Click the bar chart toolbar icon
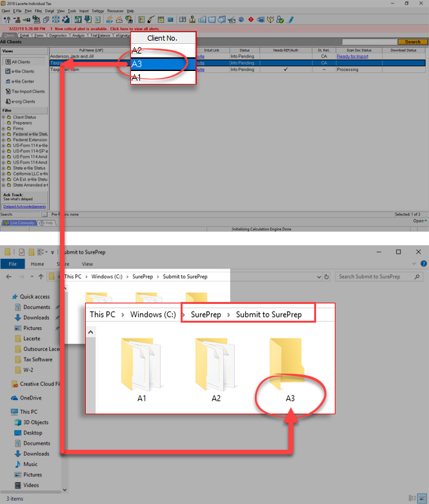The image size is (429, 504). point(202,19)
